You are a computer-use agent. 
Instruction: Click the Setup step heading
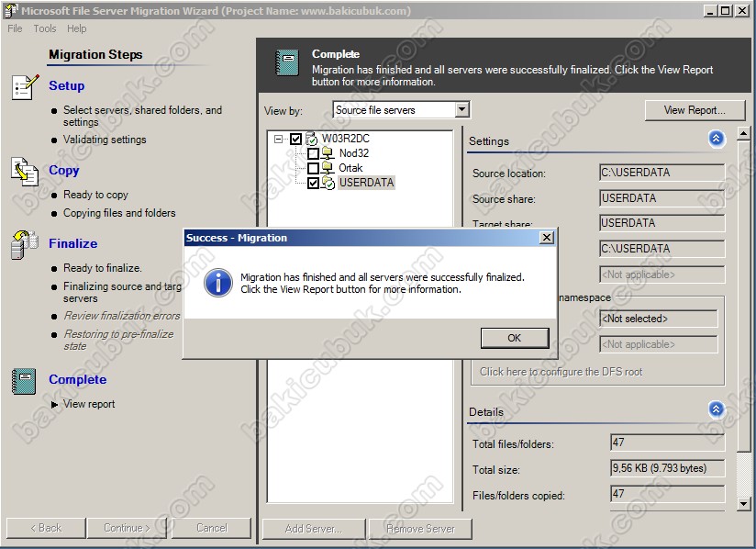pyautogui.click(x=67, y=86)
